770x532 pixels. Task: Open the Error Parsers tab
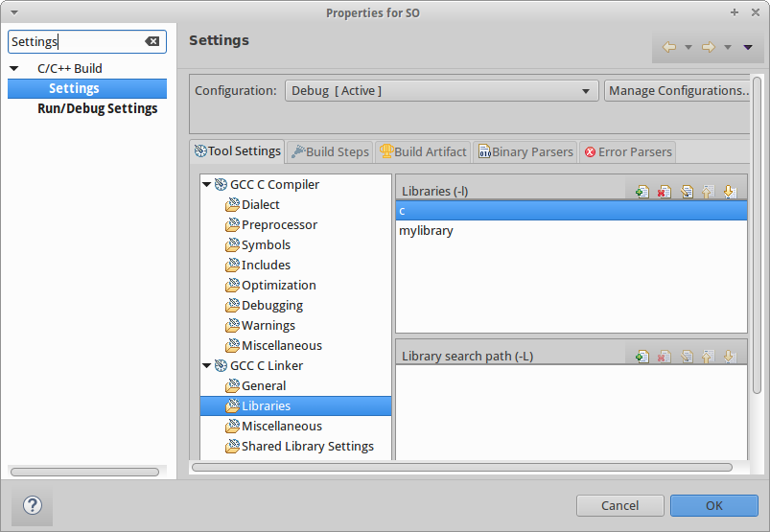tap(628, 151)
